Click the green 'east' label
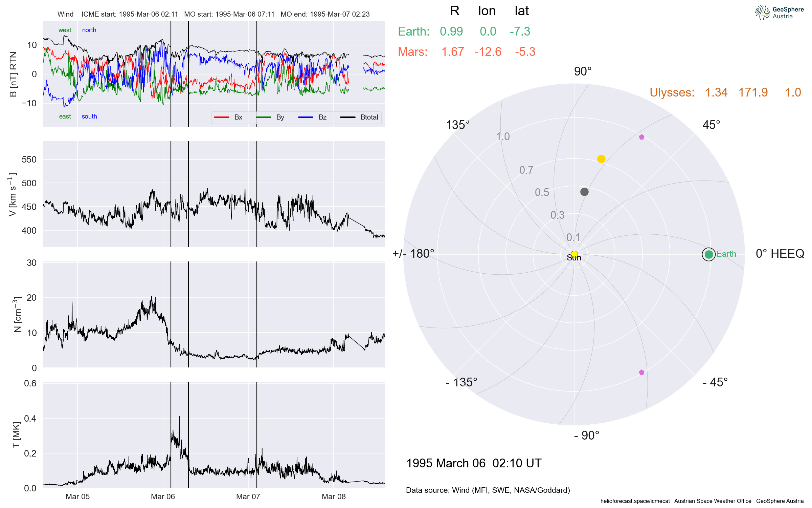812x508 pixels. click(x=65, y=117)
